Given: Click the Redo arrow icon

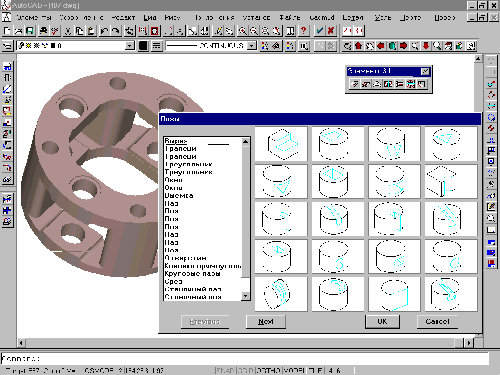Looking at the screenshot, I should coord(116,31).
